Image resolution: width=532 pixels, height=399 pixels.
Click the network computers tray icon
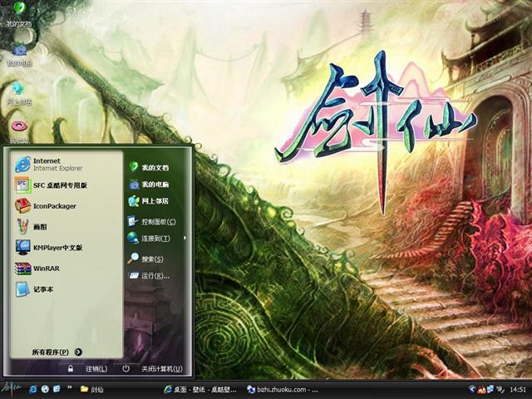click(x=490, y=389)
